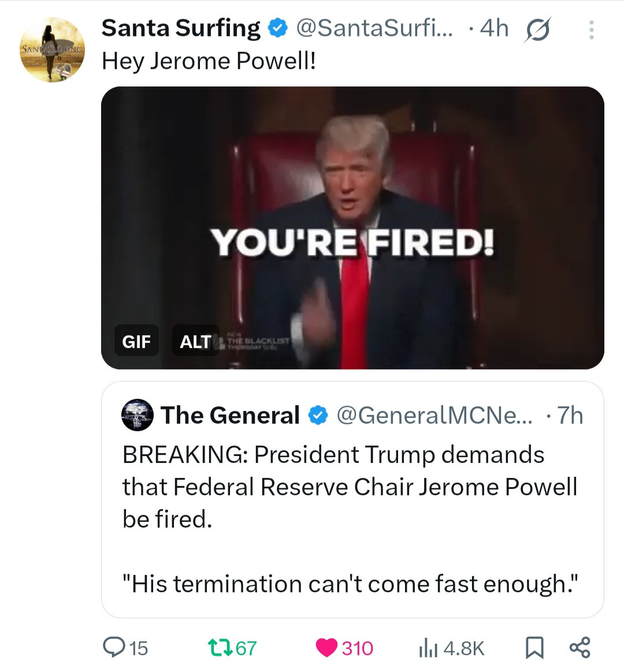624x672 pixels.
Task: Repost this tweet via retweet icon
Action: tap(219, 648)
